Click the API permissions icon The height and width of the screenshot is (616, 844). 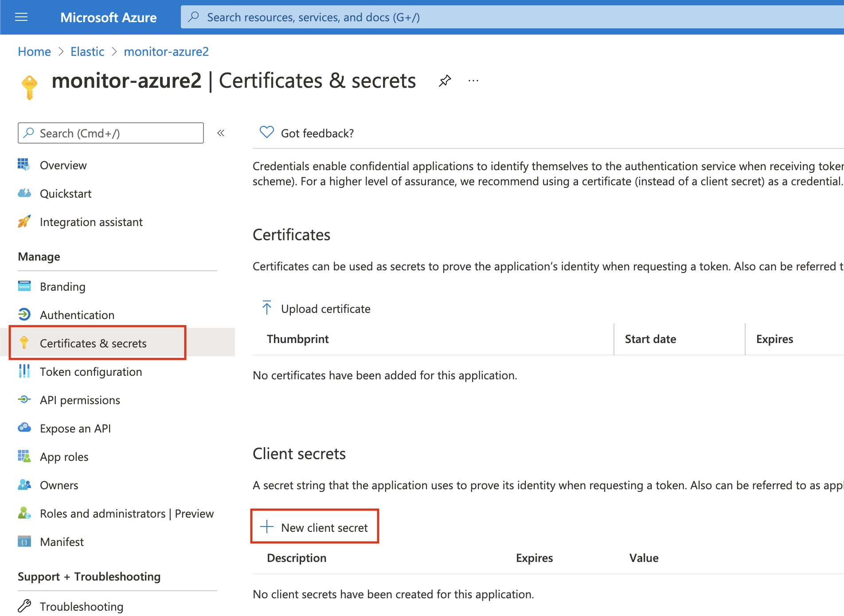point(24,400)
